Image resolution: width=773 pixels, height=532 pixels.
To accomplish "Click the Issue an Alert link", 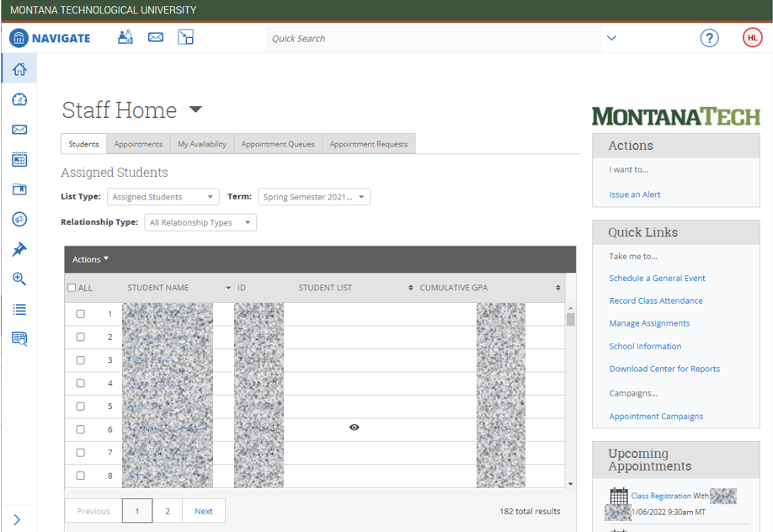I will point(634,194).
